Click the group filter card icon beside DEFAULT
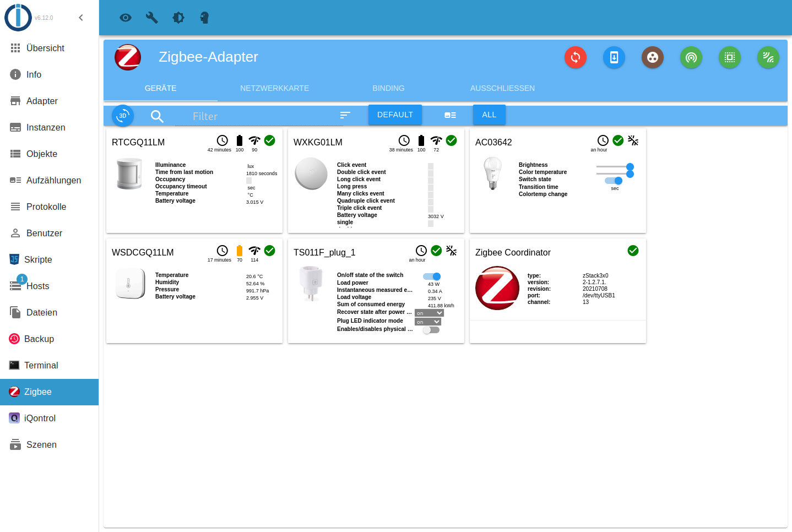 pyautogui.click(x=450, y=115)
